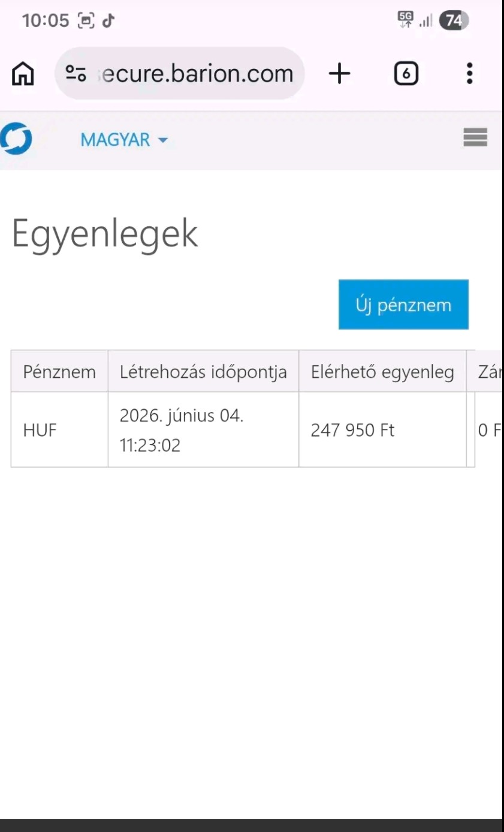This screenshot has height=832, width=504.
Task: Open site info icon in address bar
Action: (76, 74)
